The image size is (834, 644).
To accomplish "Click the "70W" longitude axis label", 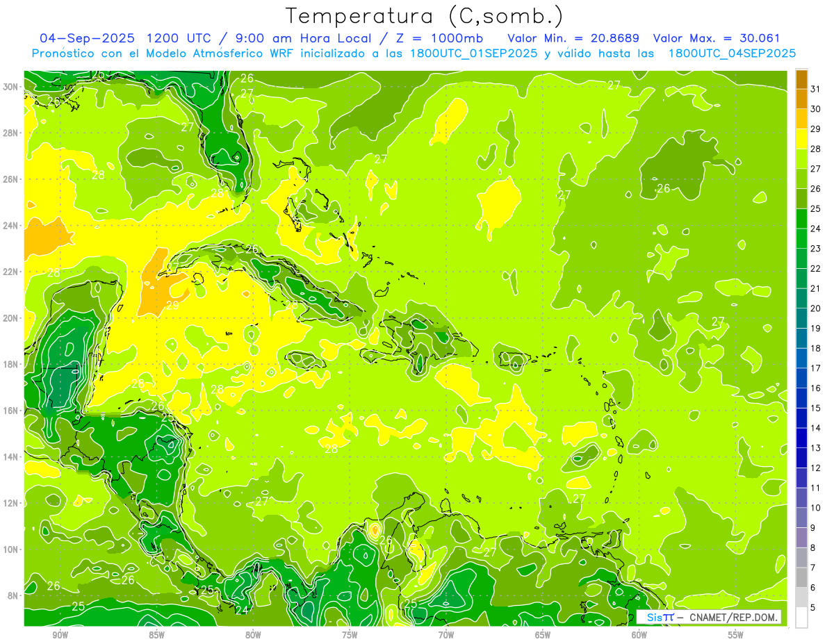I will pyautogui.click(x=446, y=635).
